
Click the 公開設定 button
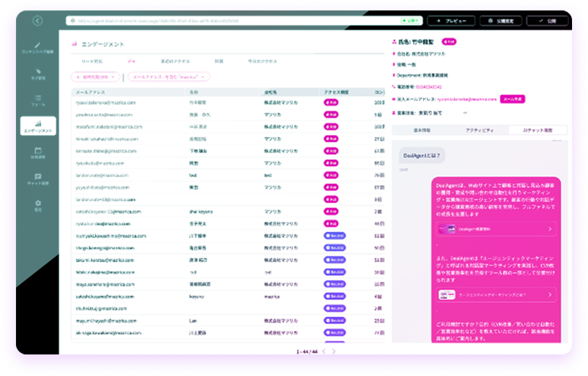[x=501, y=21]
